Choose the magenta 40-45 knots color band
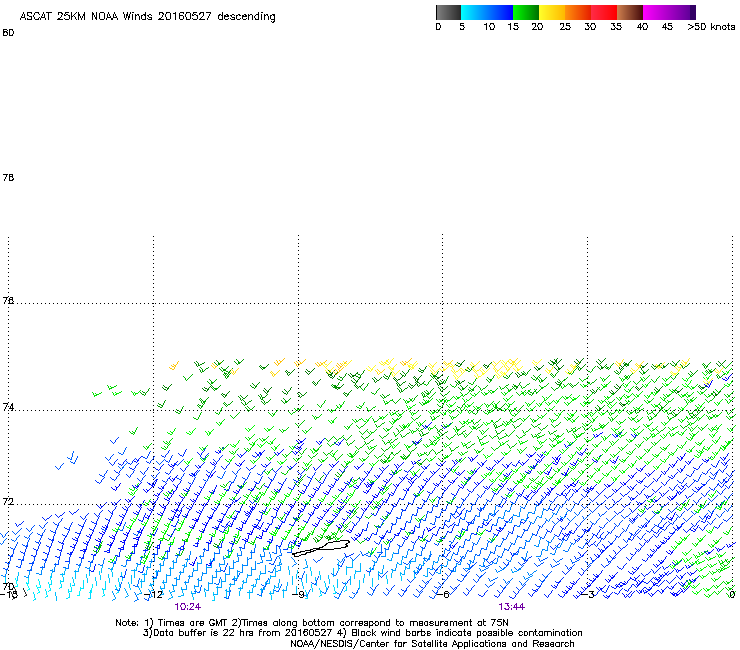The width and height of the screenshot is (740, 650). (x=656, y=12)
